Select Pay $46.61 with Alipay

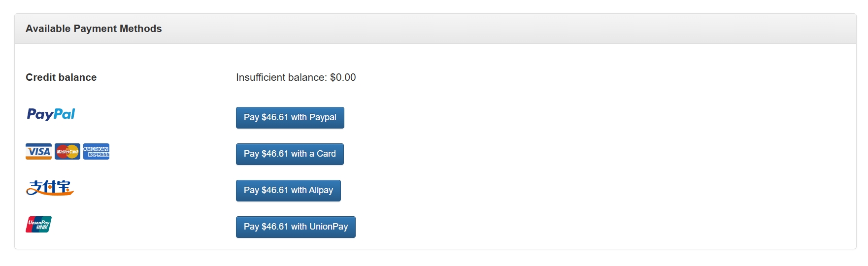pos(288,191)
